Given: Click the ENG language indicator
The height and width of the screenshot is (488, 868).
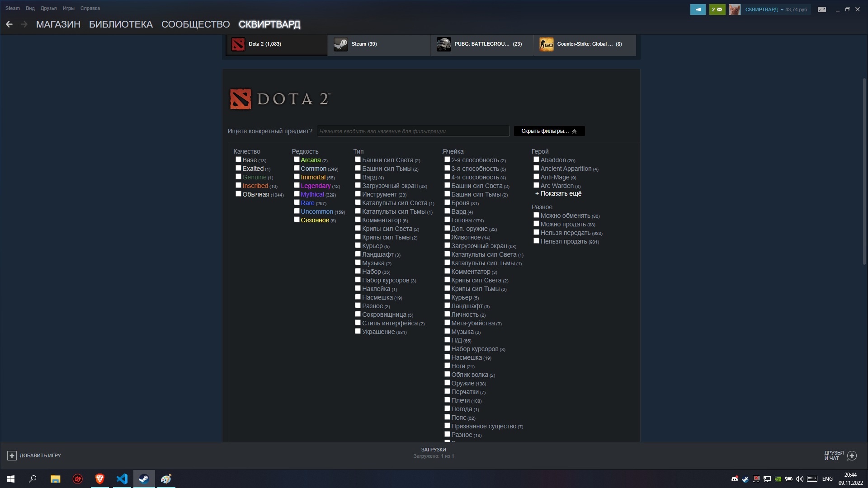Looking at the screenshot, I should click(x=827, y=479).
